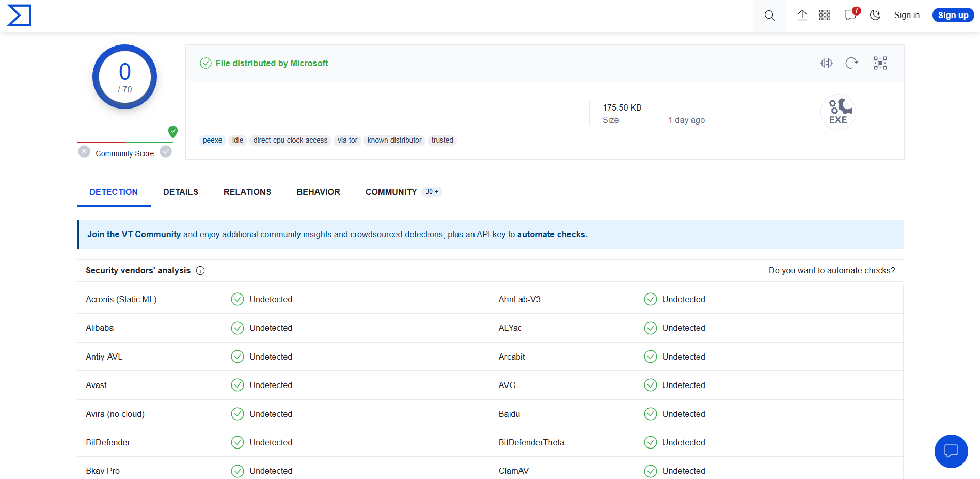
Task: Click AhnLab-V3 undetected check icon
Action: point(651,299)
